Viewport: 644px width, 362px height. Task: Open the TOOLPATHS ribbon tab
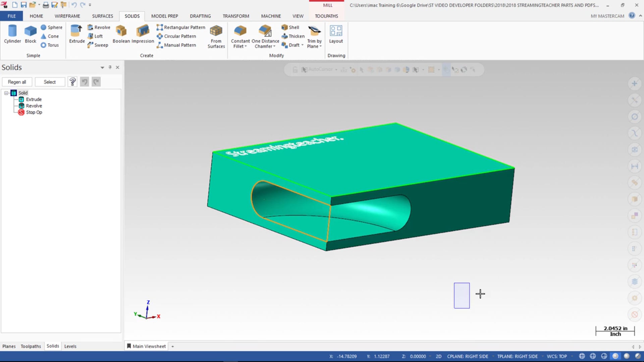pos(326,16)
